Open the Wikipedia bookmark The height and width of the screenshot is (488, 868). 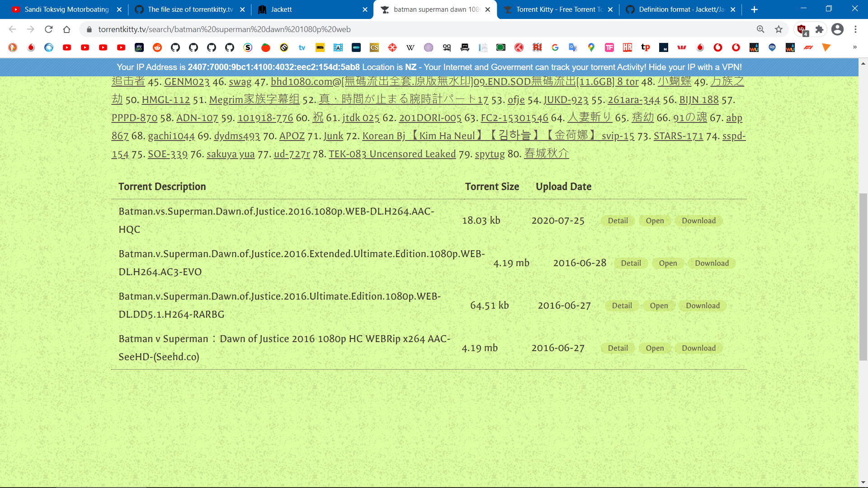[410, 47]
